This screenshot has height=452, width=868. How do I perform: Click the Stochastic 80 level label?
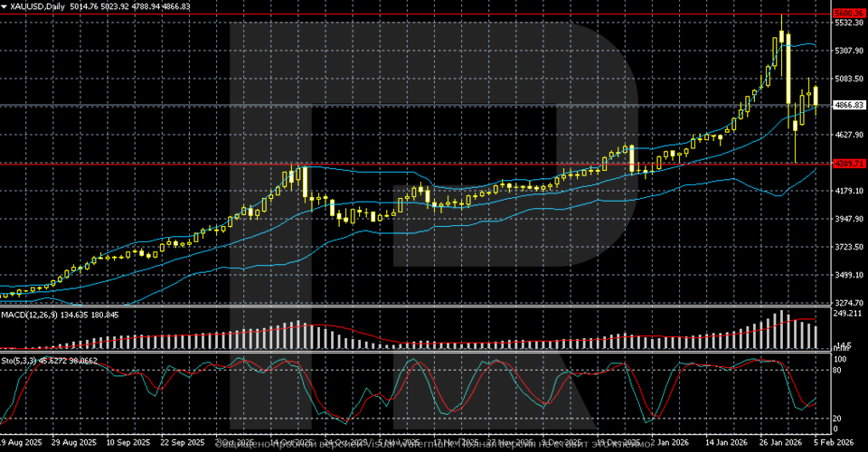pyautogui.click(x=838, y=370)
